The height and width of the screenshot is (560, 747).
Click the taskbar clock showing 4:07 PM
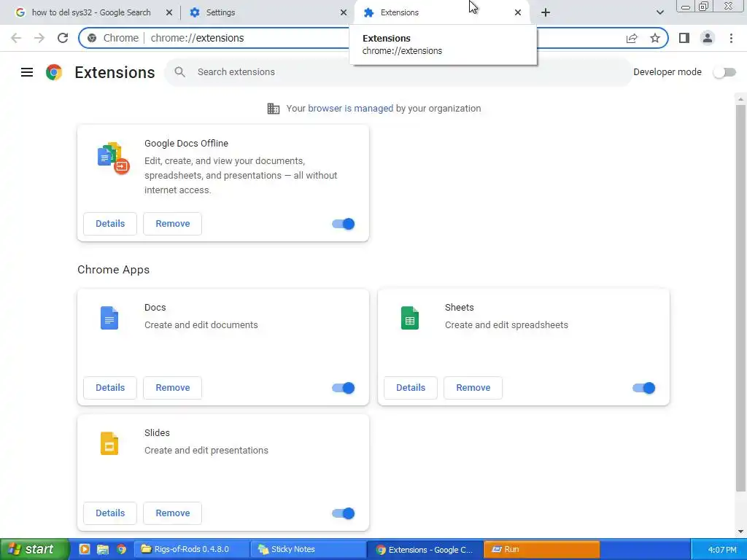[722, 550]
